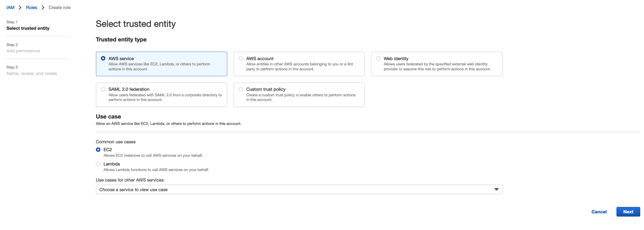
Task: Choose the EC2 common use case
Action: click(x=98, y=150)
